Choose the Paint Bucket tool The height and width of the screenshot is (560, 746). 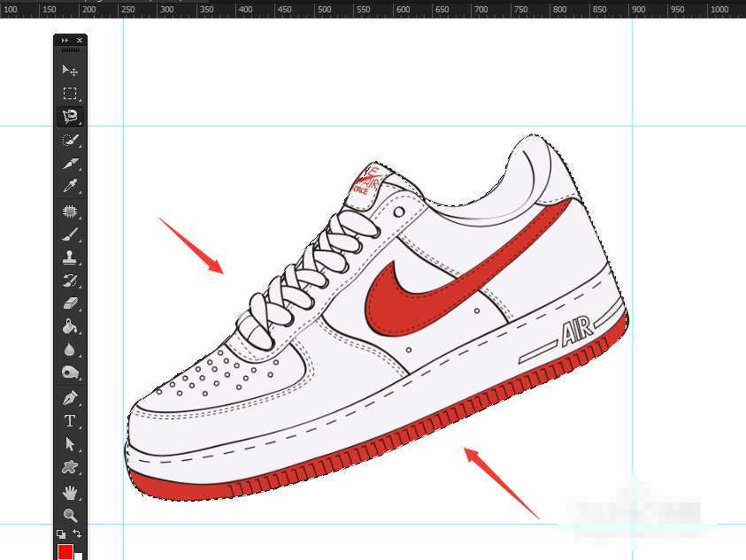70,326
